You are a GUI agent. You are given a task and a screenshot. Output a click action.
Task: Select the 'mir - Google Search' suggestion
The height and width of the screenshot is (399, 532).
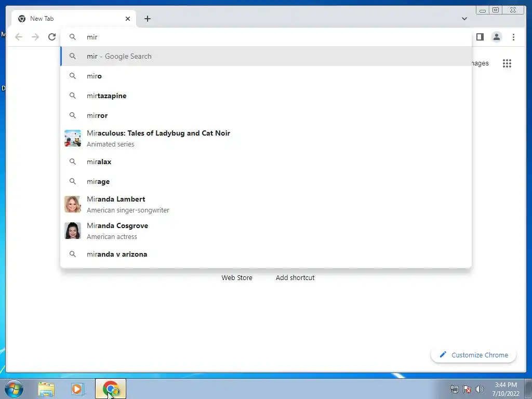[265, 56]
